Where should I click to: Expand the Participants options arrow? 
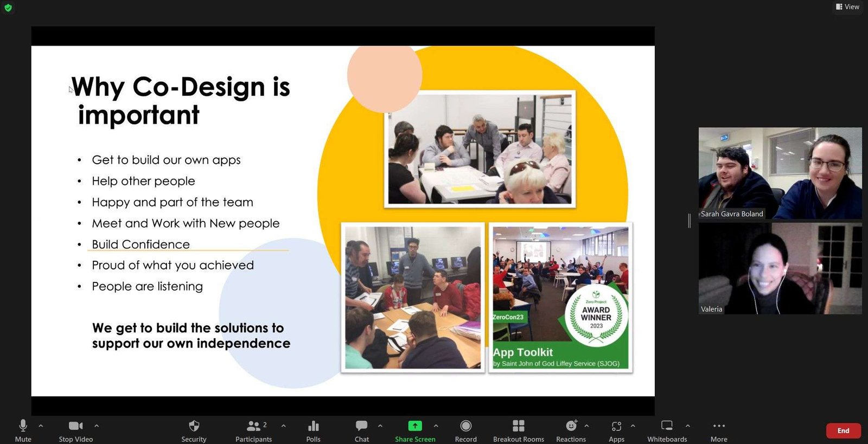(x=283, y=426)
